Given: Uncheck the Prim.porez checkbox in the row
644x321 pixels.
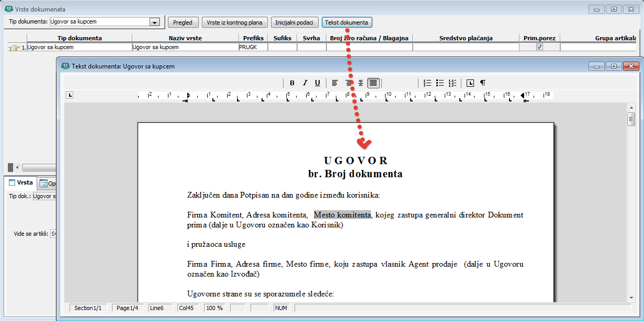Looking at the screenshot, I should (x=539, y=47).
